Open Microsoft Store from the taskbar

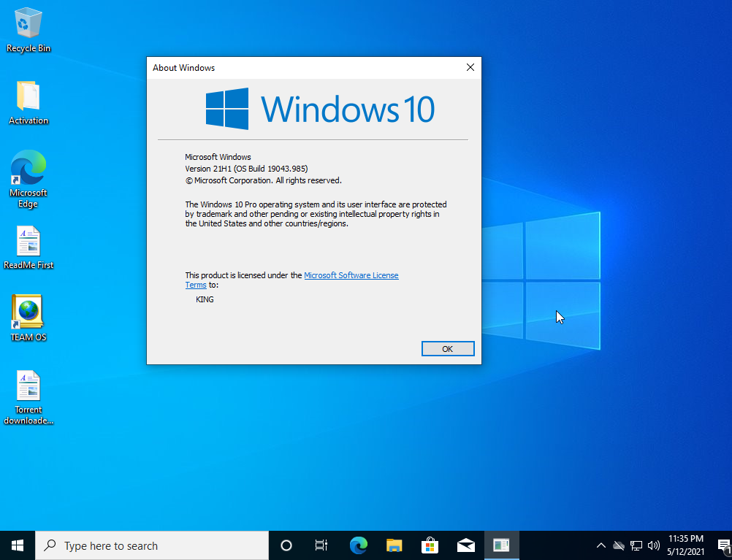tap(430, 545)
